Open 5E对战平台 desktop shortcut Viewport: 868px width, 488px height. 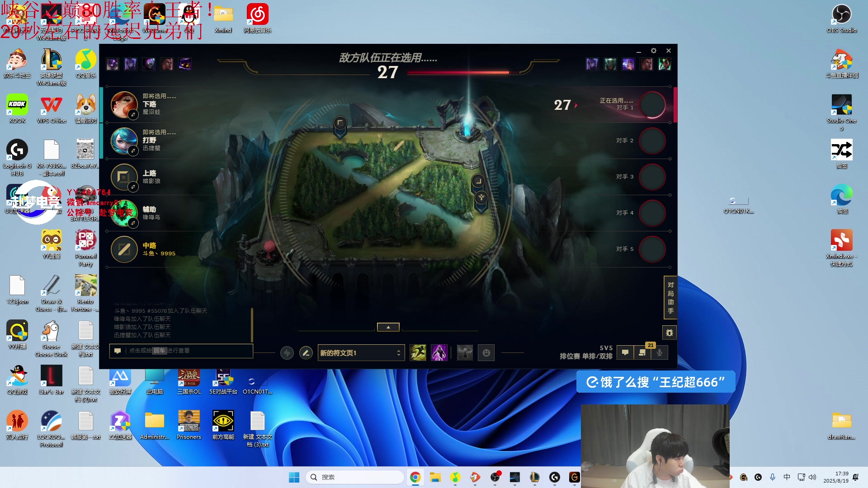223,382
